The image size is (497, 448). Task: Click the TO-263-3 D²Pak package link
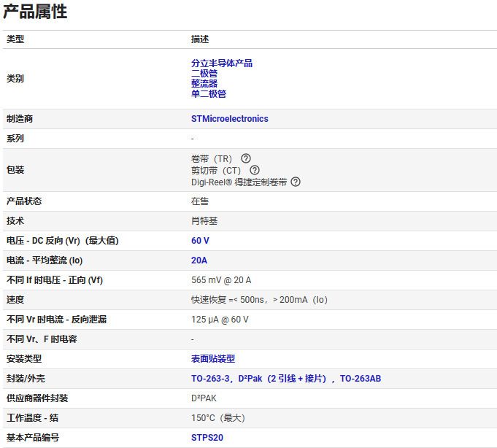tap(285, 379)
